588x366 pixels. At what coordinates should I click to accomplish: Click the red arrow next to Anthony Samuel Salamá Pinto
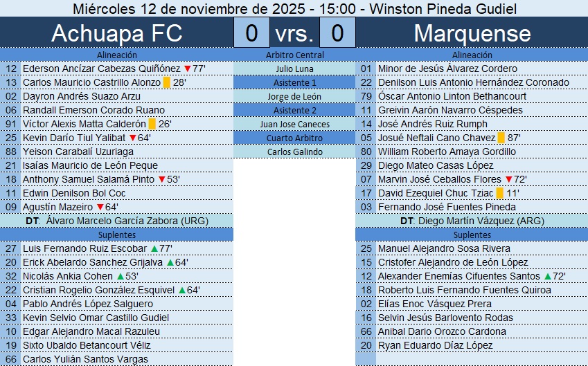click(x=161, y=179)
